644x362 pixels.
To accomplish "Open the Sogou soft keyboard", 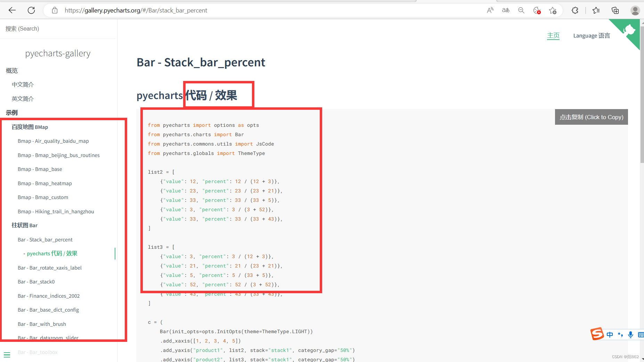I will click(x=641, y=335).
